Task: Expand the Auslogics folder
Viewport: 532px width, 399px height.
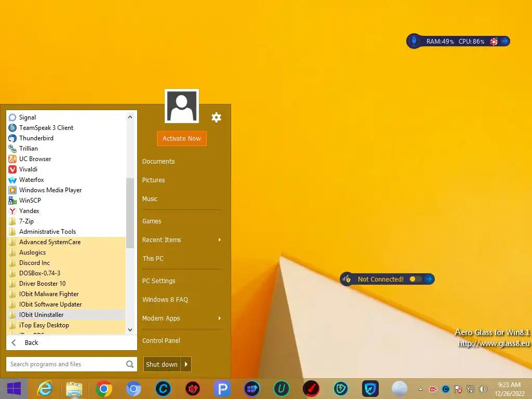Action: click(x=66, y=252)
